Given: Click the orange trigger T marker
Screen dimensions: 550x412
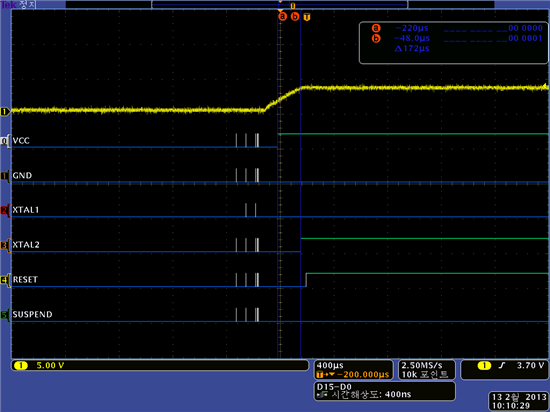Looking at the screenshot, I should point(307,17).
